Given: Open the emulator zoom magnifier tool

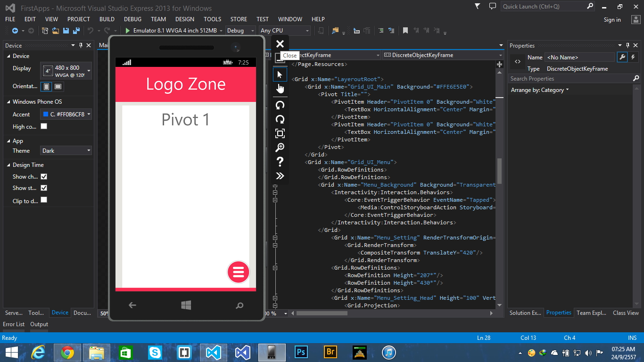Looking at the screenshot, I should pyautogui.click(x=280, y=148).
